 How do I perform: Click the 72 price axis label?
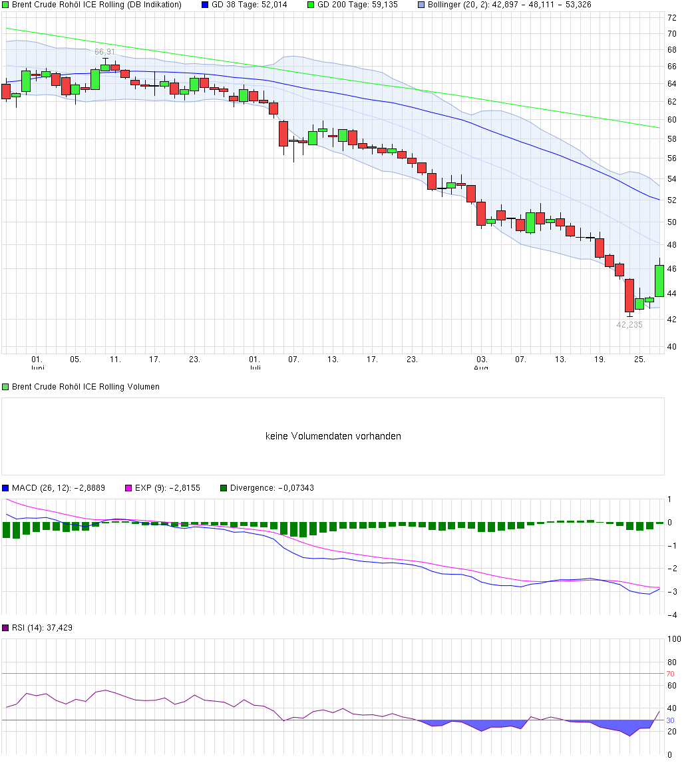click(x=672, y=18)
